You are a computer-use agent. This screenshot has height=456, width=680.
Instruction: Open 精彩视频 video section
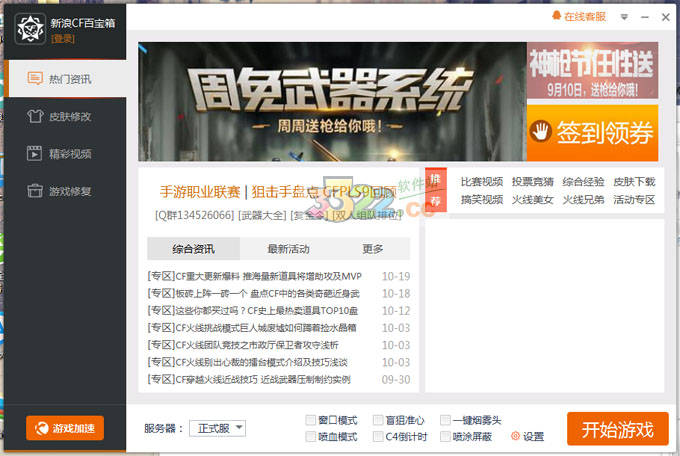(x=63, y=153)
